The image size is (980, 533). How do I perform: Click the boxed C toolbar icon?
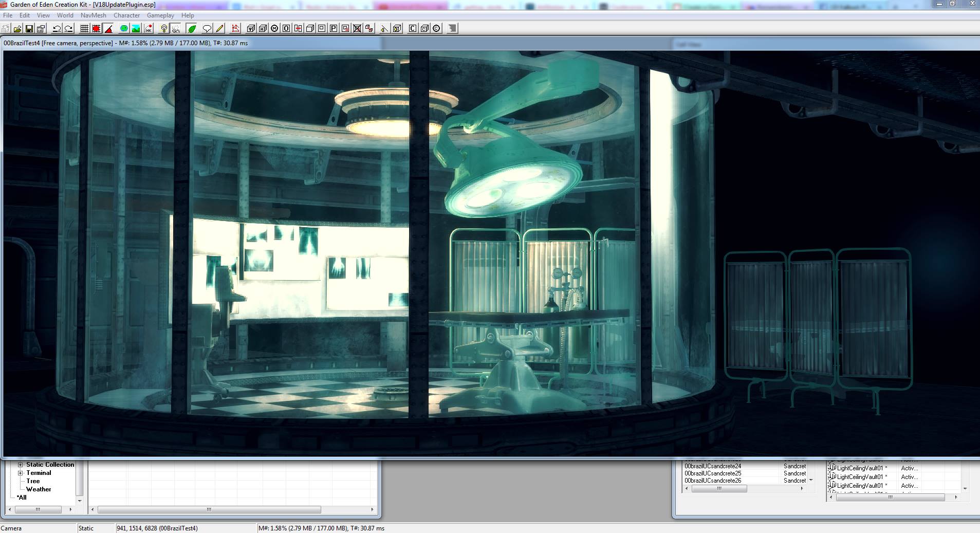coord(412,28)
